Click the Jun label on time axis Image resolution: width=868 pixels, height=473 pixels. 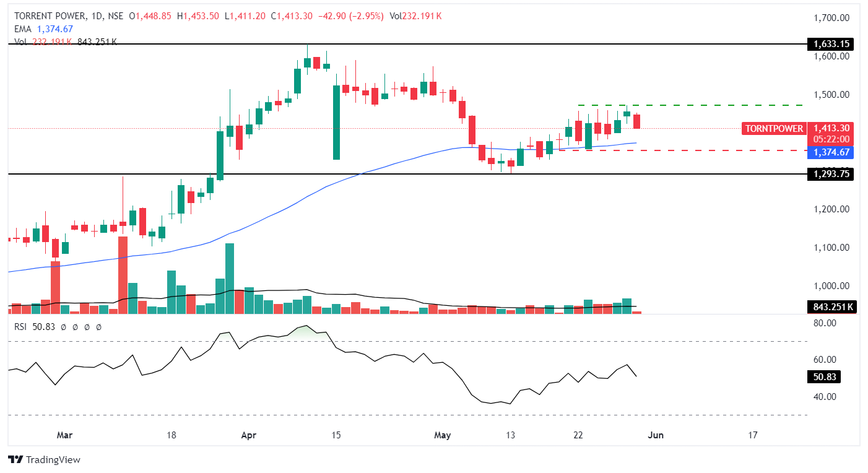tap(656, 435)
